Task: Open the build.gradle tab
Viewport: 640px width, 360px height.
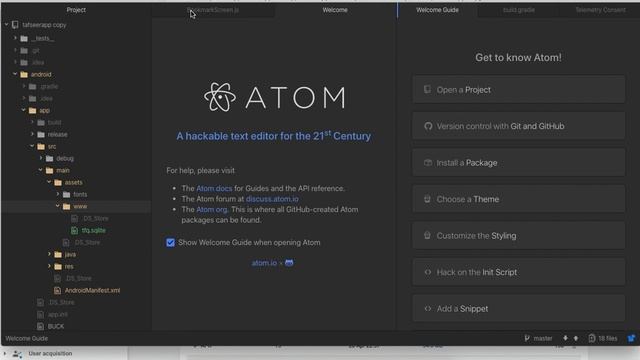Action: (x=519, y=10)
